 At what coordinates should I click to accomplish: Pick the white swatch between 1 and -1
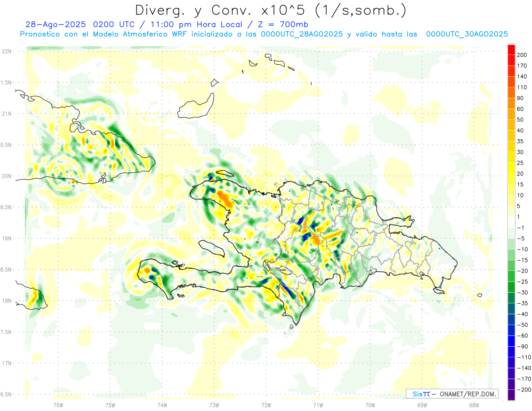(x=512, y=223)
